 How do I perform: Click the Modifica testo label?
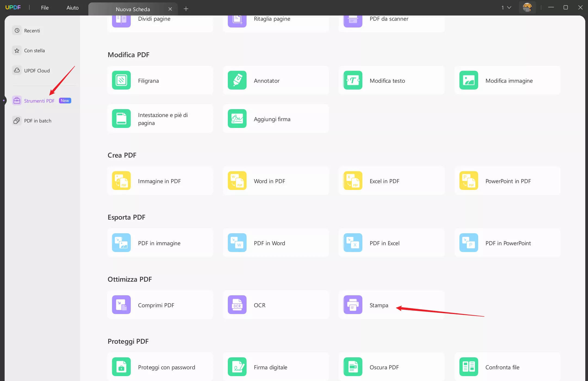[387, 81]
